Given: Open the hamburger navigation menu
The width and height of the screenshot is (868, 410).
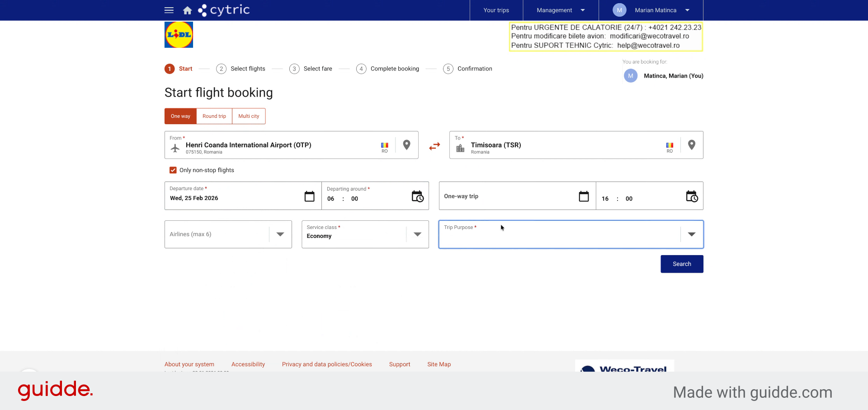Looking at the screenshot, I should point(169,10).
